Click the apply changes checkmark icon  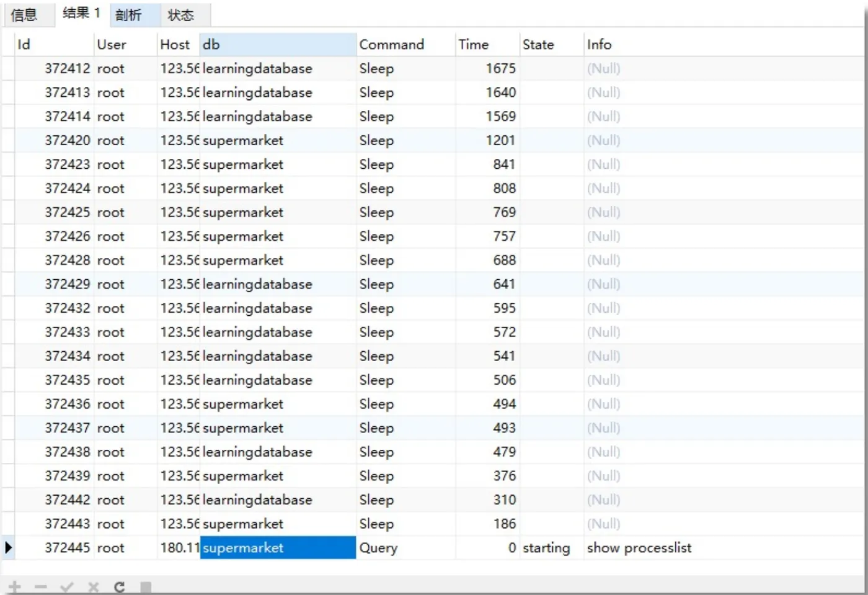coord(67,586)
